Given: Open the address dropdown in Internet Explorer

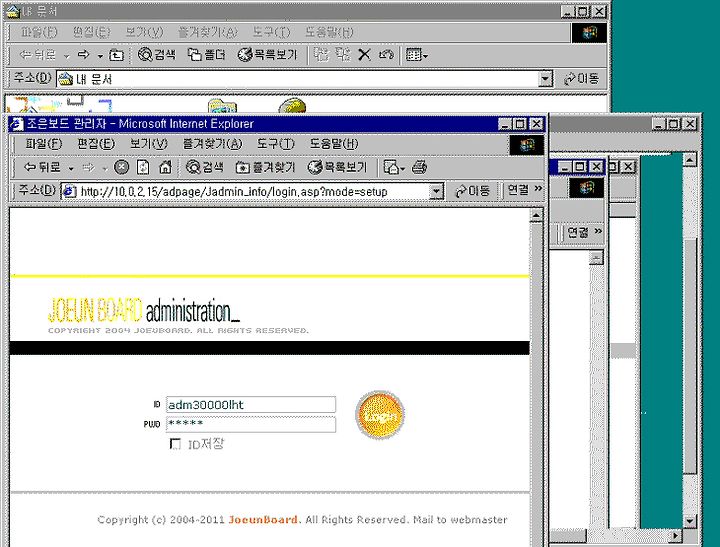Looking at the screenshot, I should click(436, 192).
